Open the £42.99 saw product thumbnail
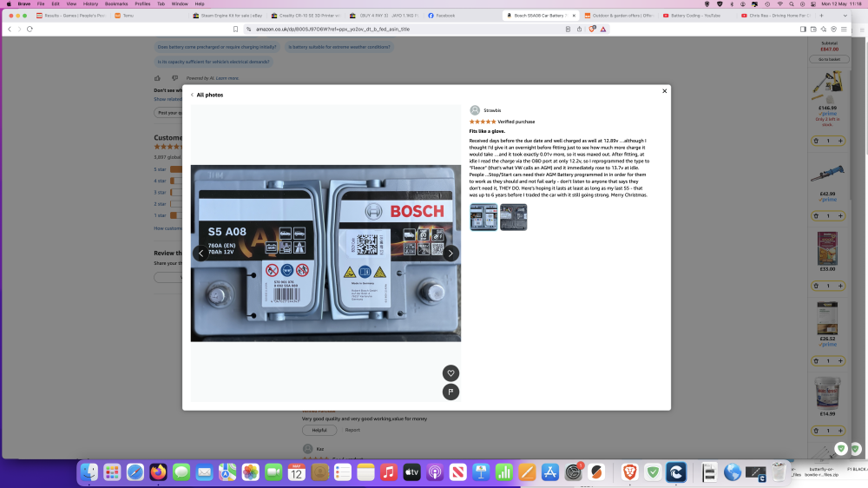 click(827, 175)
